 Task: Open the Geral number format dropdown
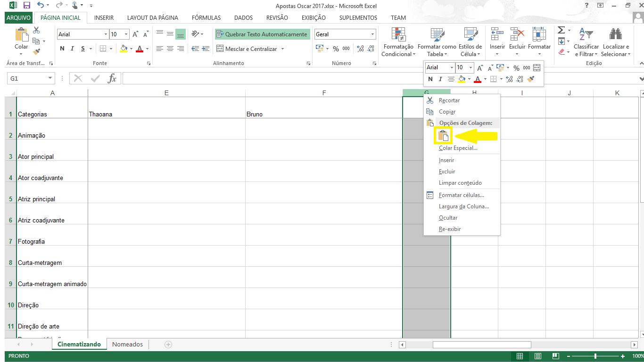click(x=372, y=34)
